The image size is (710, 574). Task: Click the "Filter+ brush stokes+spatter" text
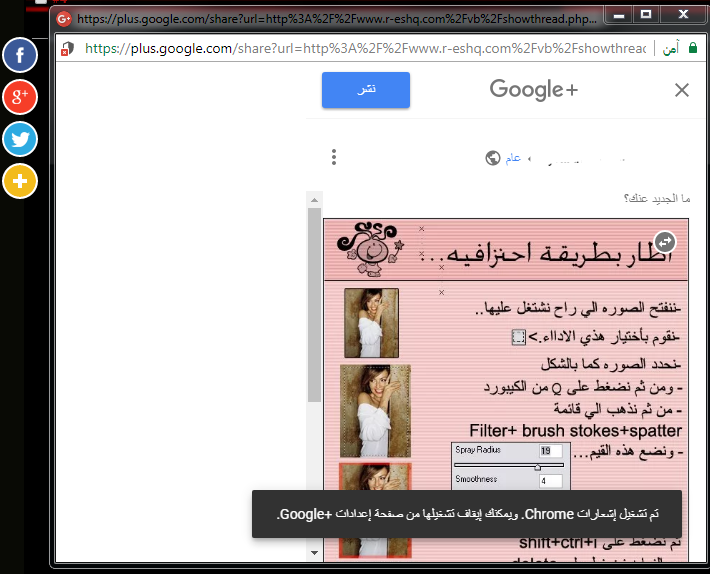click(x=575, y=430)
